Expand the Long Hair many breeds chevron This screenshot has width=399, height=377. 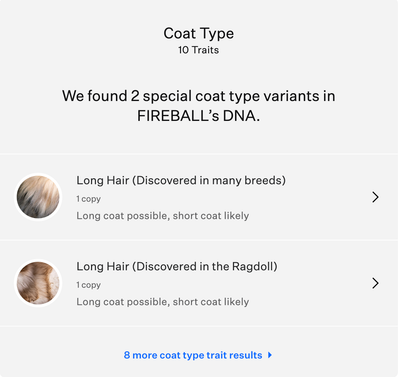click(375, 197)
